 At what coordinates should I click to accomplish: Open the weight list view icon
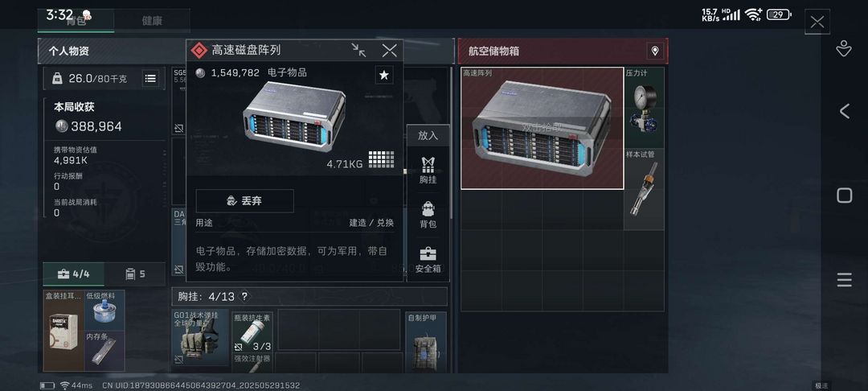tap(150, 79)
